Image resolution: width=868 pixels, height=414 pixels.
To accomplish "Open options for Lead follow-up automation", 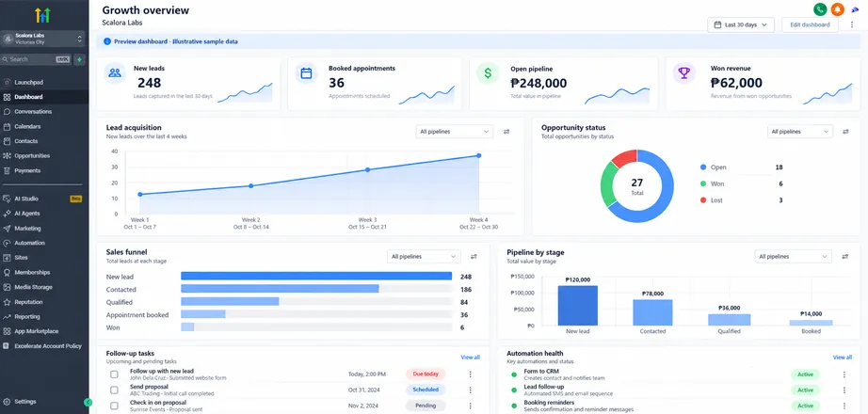I will [844, 390].
